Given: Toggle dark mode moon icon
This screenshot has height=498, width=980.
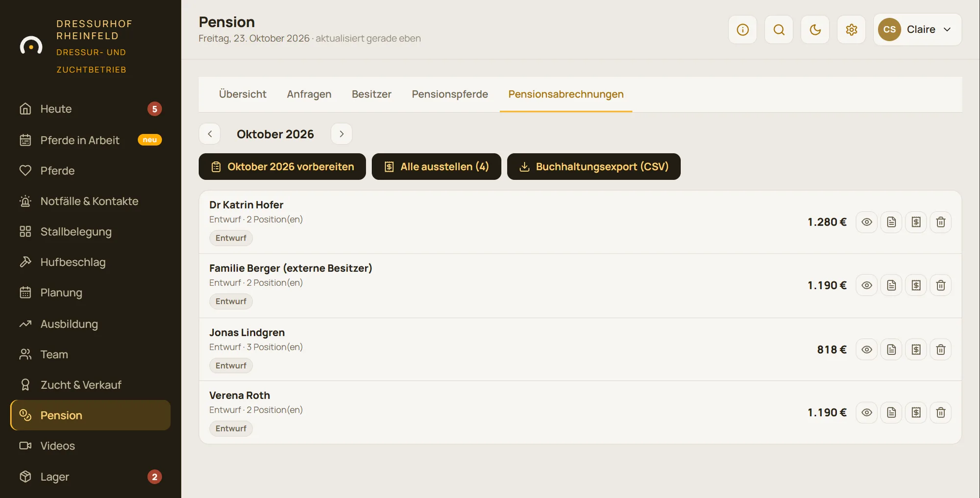Looking at the screenshot, I should pos(815,29).
